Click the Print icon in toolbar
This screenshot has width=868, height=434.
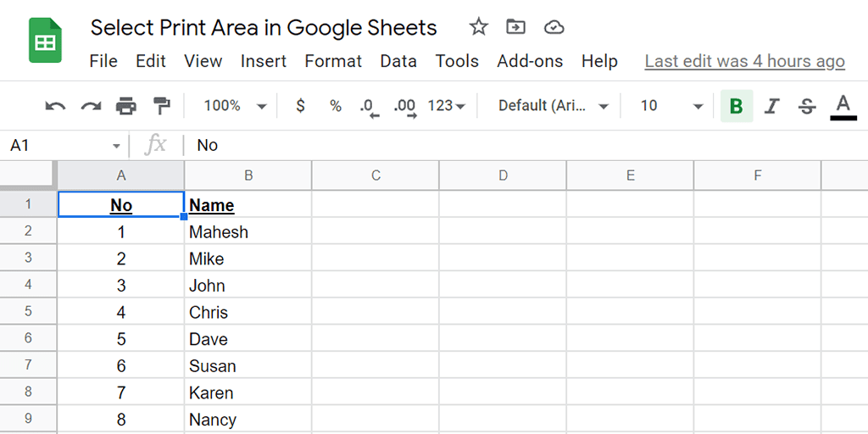tap(126, 105)
